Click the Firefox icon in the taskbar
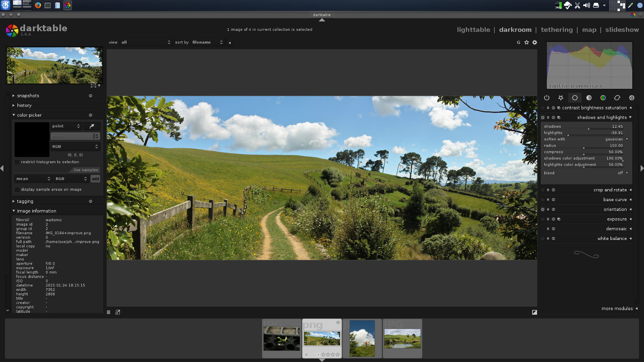This screenshot has width=644, height=362. (x=38, y=5)
